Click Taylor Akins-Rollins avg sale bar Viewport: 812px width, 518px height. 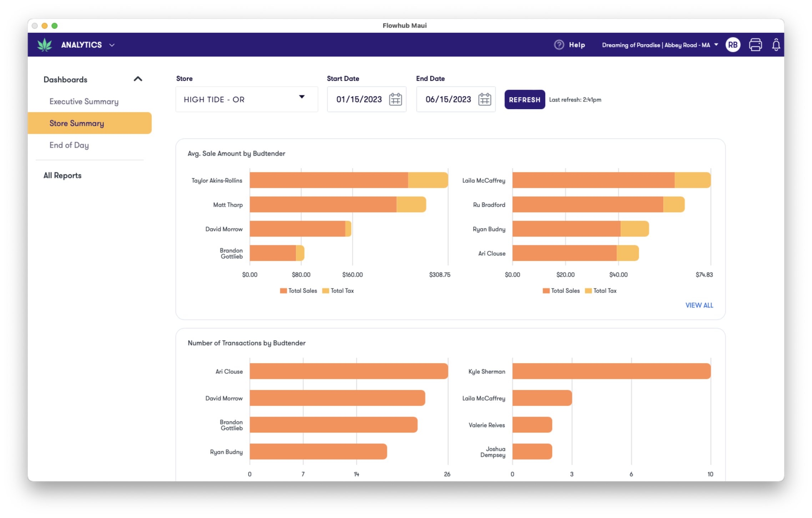pos(349,180)
